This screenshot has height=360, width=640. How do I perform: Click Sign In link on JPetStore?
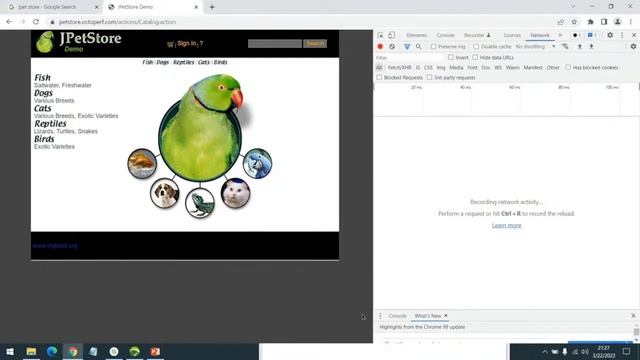pos(187,43)
